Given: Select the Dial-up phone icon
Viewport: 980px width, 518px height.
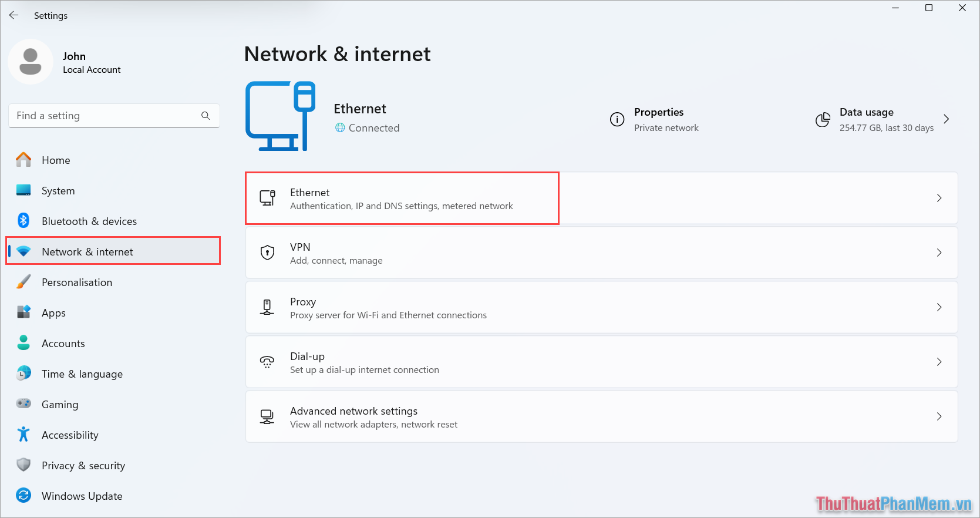Looking at the screenshot, I should [267, 362].
